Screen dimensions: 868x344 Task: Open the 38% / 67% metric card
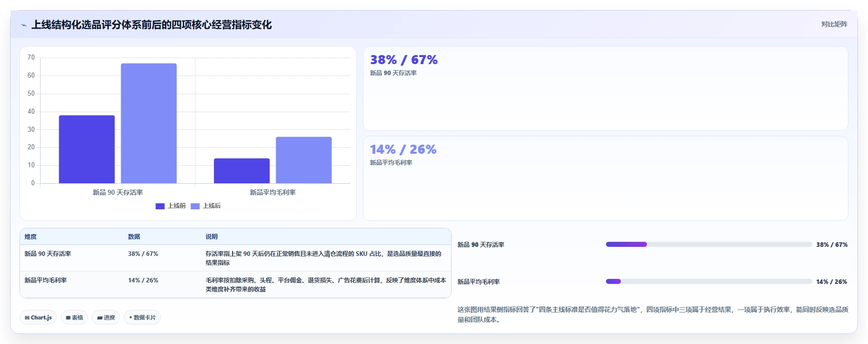605,89
